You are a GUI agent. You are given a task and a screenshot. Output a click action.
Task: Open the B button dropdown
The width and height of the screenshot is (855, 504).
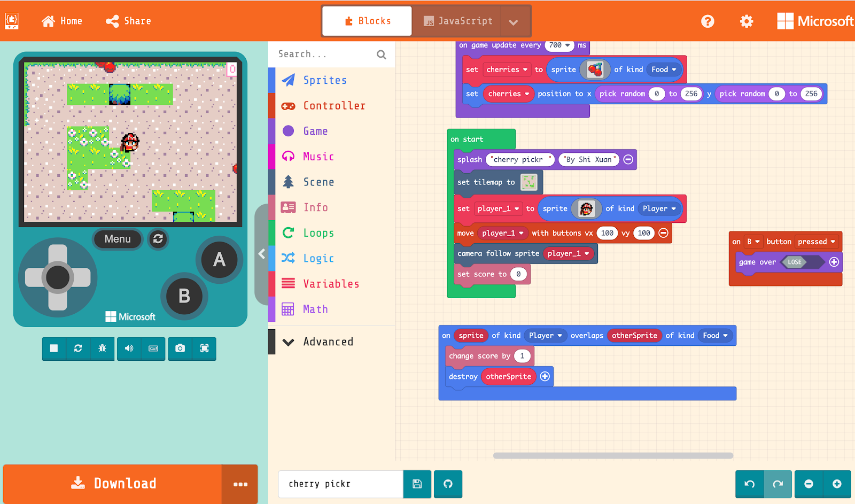click(x=753, y=242)
